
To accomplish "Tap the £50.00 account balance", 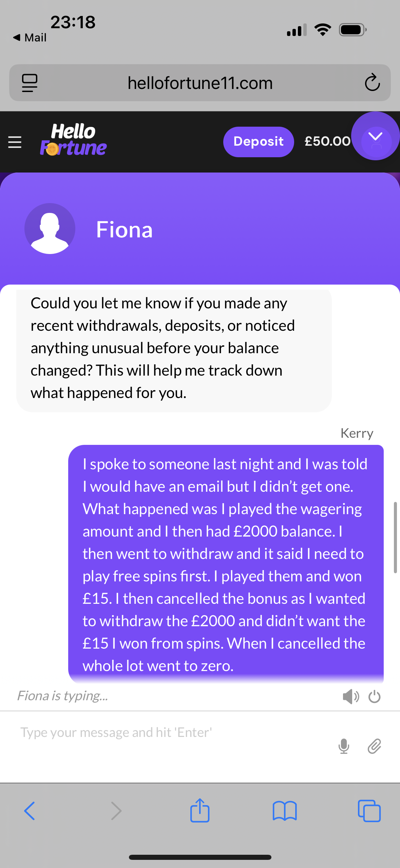I will (x=327, y=141).
